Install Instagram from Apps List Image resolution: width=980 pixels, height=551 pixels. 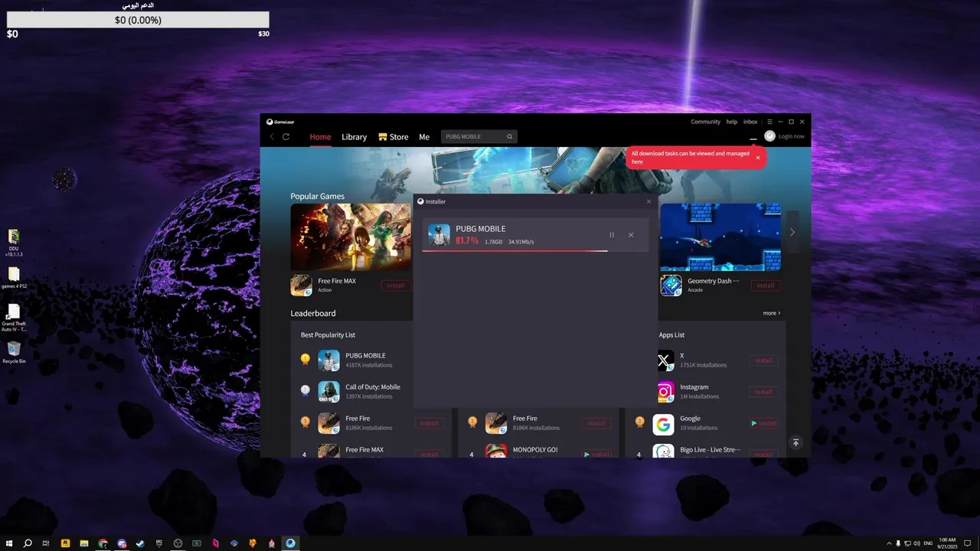764,392
